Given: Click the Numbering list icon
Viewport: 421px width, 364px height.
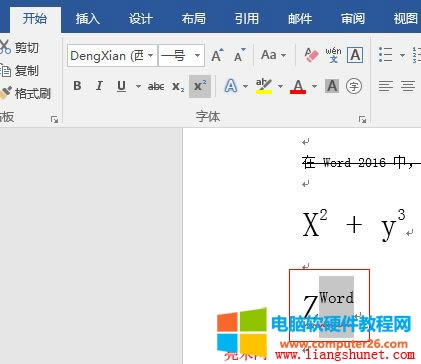Looking at the screenshot, I should click(417, 55).
